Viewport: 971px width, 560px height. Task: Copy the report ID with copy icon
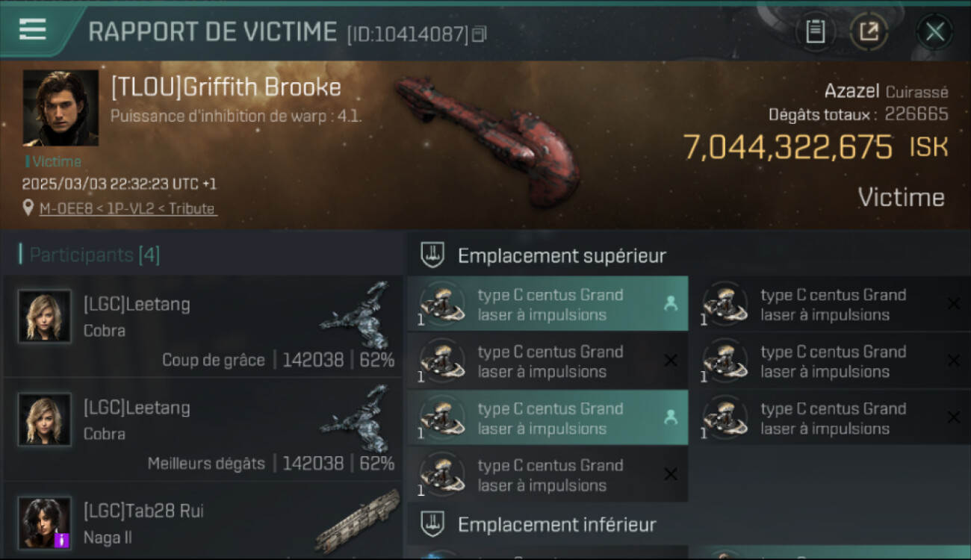479,34
